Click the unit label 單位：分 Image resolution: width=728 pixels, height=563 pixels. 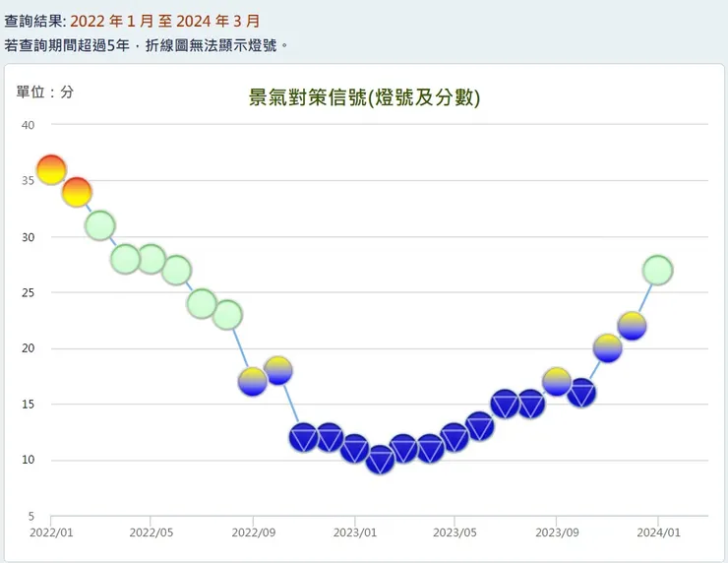45,92
